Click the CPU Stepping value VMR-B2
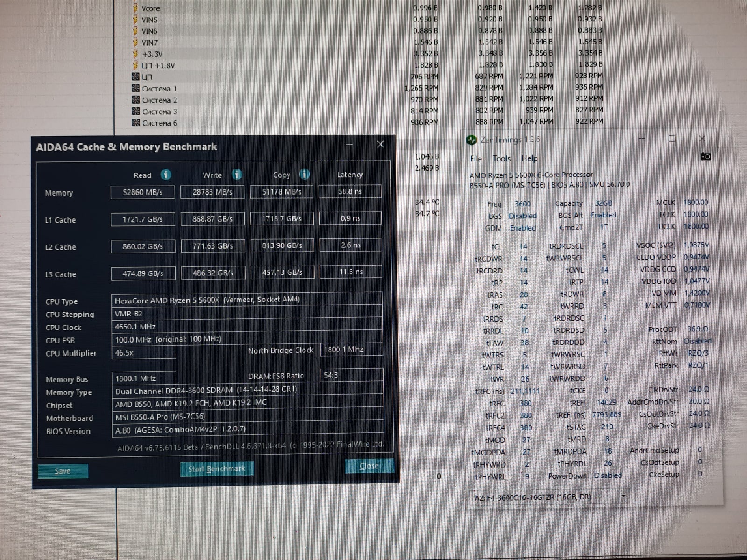This screenshot has height=560, width=747. (247, 314)
